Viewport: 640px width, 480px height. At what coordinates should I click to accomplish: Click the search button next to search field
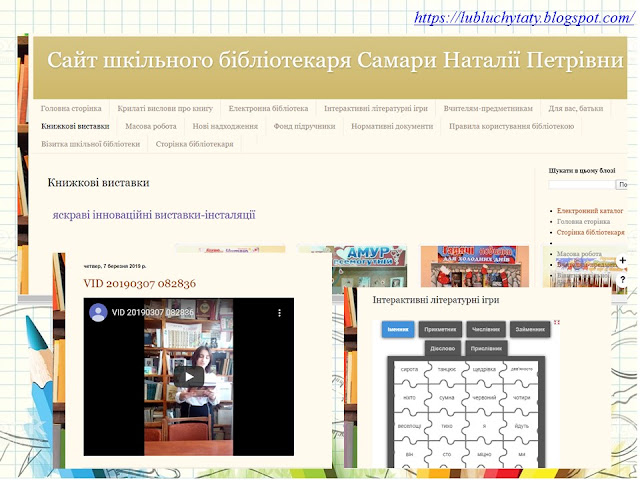pos(622,185)
